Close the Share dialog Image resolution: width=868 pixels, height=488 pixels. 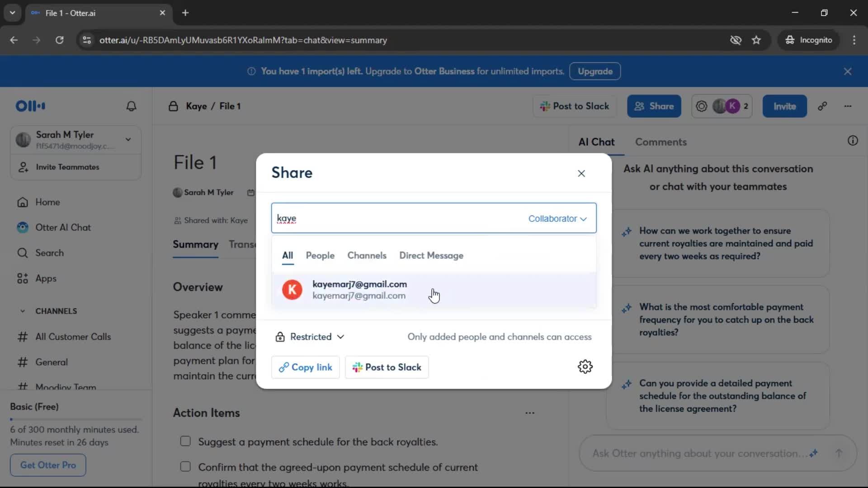(x=581, y=174)
